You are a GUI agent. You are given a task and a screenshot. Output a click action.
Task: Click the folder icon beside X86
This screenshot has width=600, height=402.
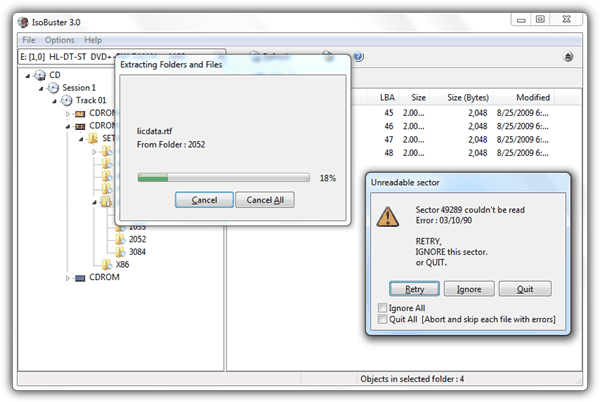click(x=107, y=264)
